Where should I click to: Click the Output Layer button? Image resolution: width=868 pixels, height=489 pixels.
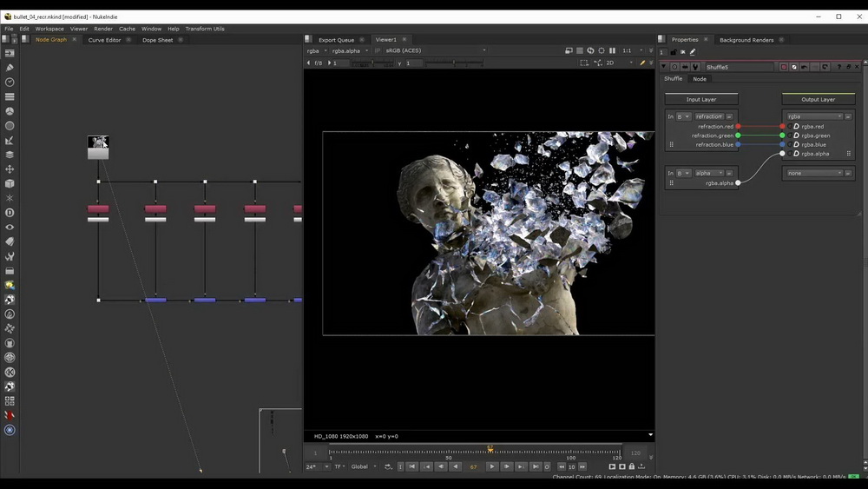pos(819,100)
